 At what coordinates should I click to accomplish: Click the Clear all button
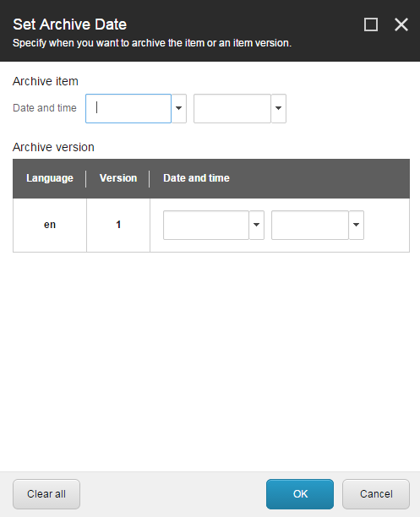point(46,494)
